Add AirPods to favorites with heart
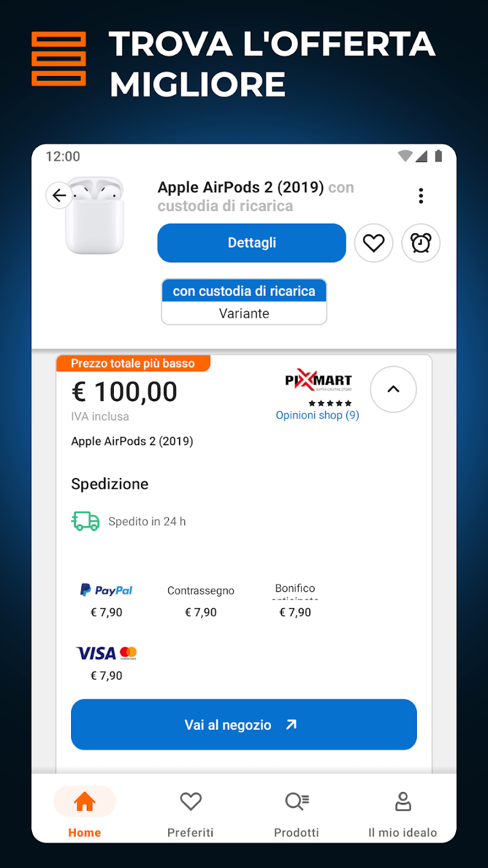488x868 pixels. point(374,243)
